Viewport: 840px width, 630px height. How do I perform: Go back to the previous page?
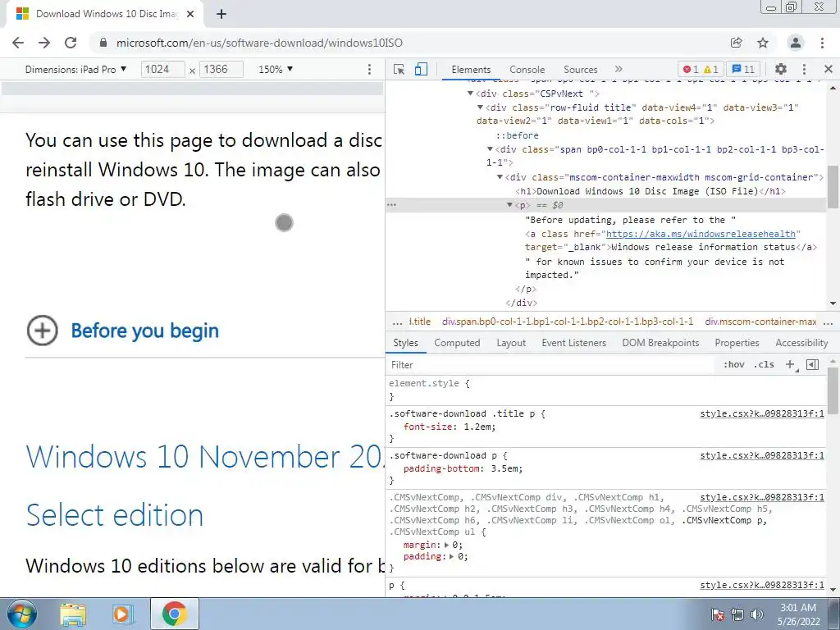point(18,43)
